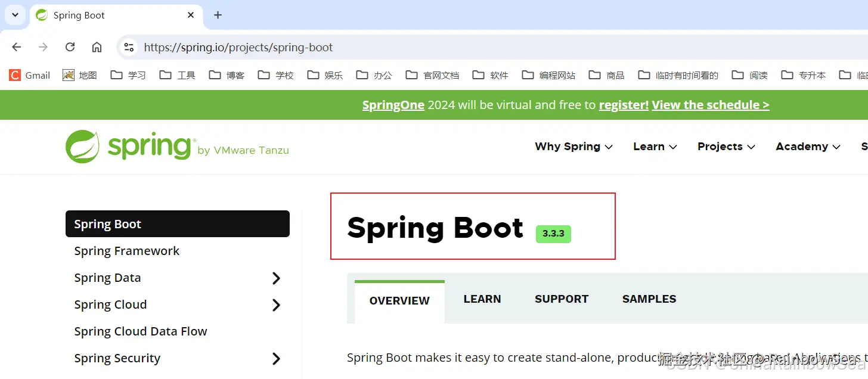This screenshot has height=379, width=868.
Task: Expand the Learn navigation menu
Action: [x=655, y=147]
